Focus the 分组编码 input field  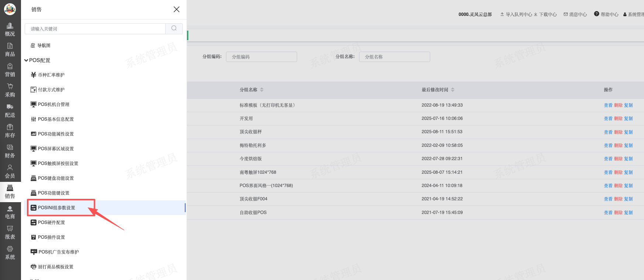(x=261, y=57)
